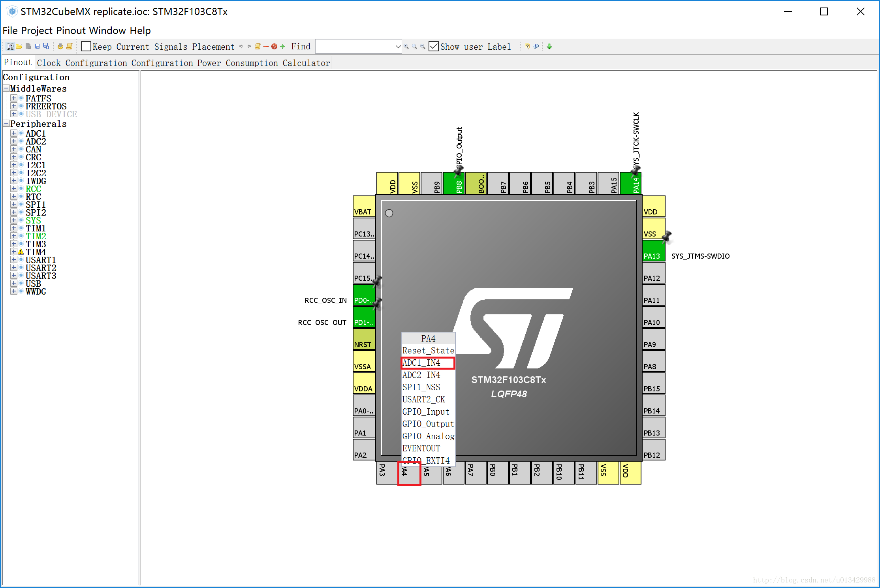
Task: Open the Find combo box dropdown
Action: pyautogui.click(x=398, y=47)
